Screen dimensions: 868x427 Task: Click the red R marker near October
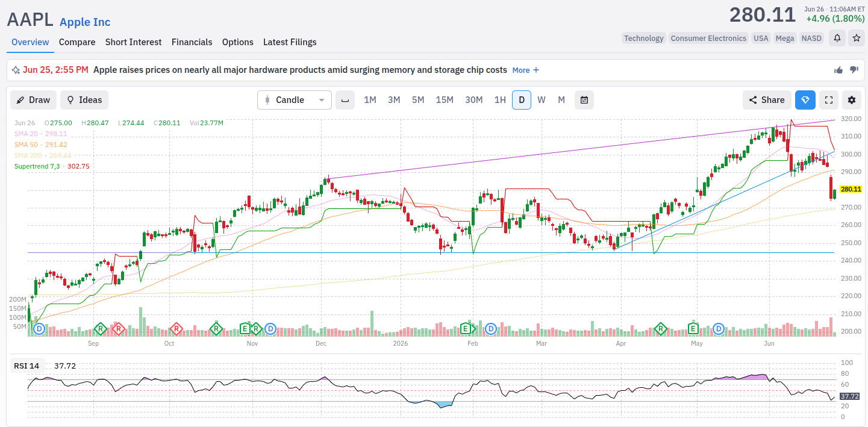pyautogui.click(x=176, y=329)
